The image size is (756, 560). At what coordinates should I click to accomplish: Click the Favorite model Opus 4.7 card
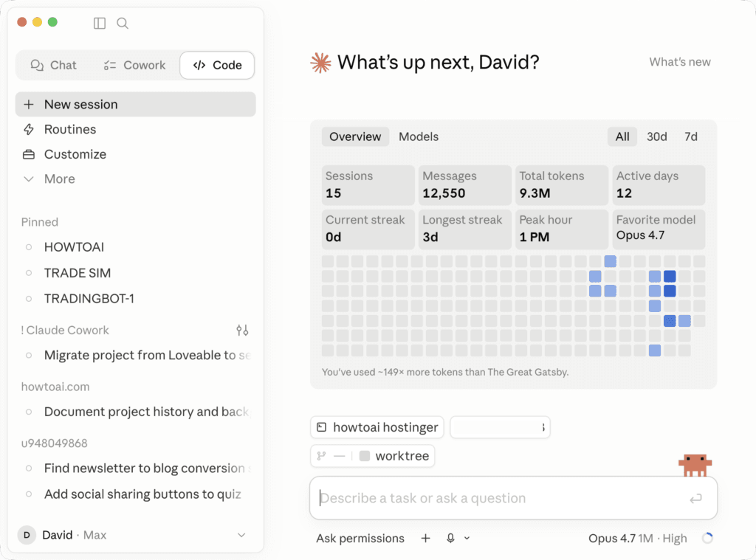659,229
